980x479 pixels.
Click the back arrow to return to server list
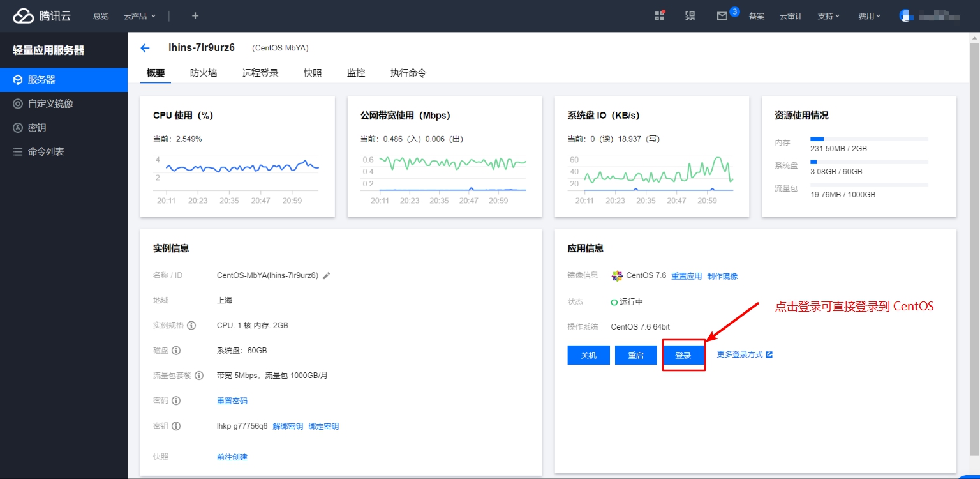(x=145, y=47)
